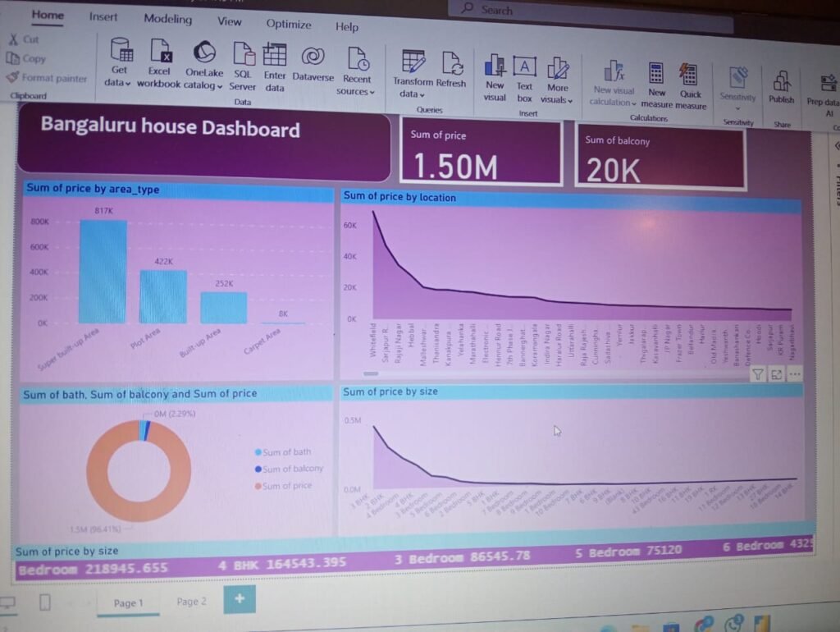Click the Quick measure icon
This screenshot has height=632, width=840.
tap(690, 75)
